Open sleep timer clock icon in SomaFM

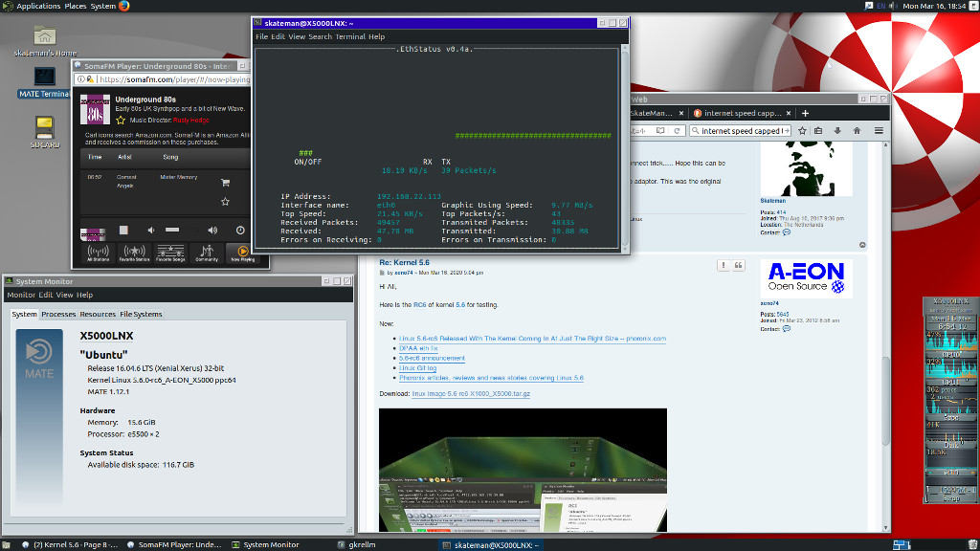(x=240, y=230)
